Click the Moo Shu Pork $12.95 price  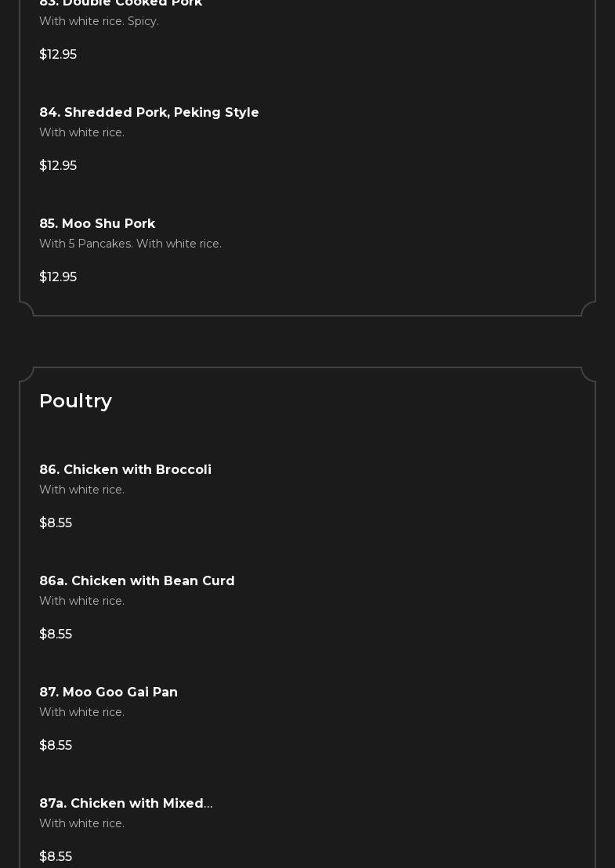pos(58,277)
